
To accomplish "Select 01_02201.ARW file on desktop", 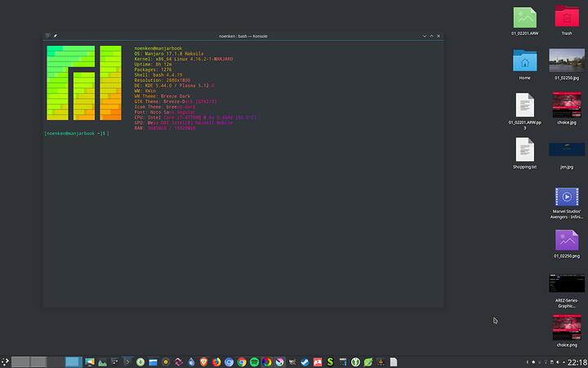I will (524, 20).
